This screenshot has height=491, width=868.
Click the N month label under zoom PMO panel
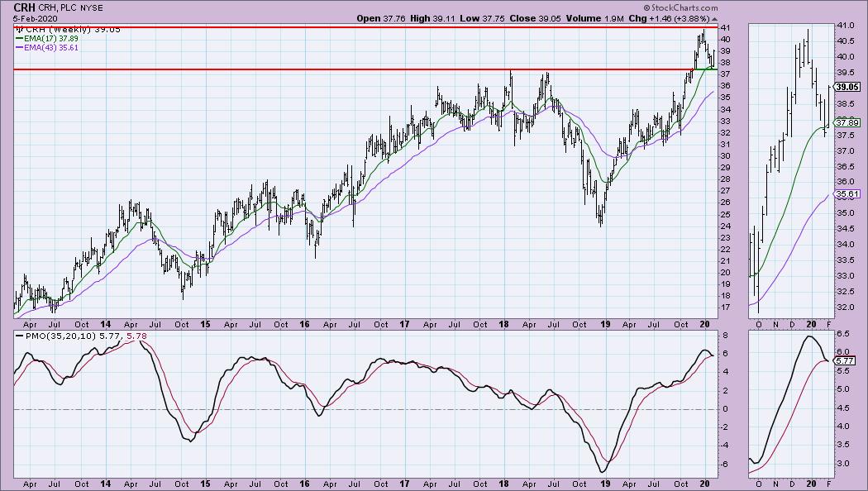(x=776, y=484)
